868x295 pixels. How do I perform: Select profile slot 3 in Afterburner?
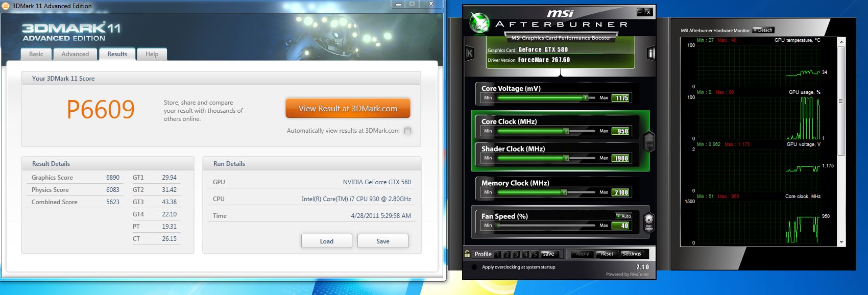pos(516,254)
